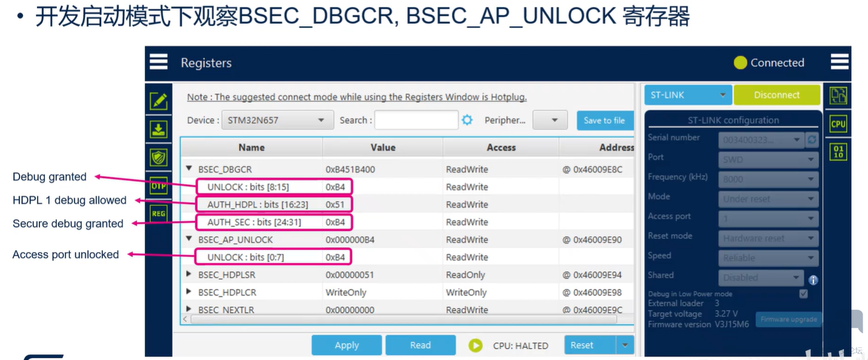Select the UNLOCK : bits [8:15] row

click(x=407, y=187)
